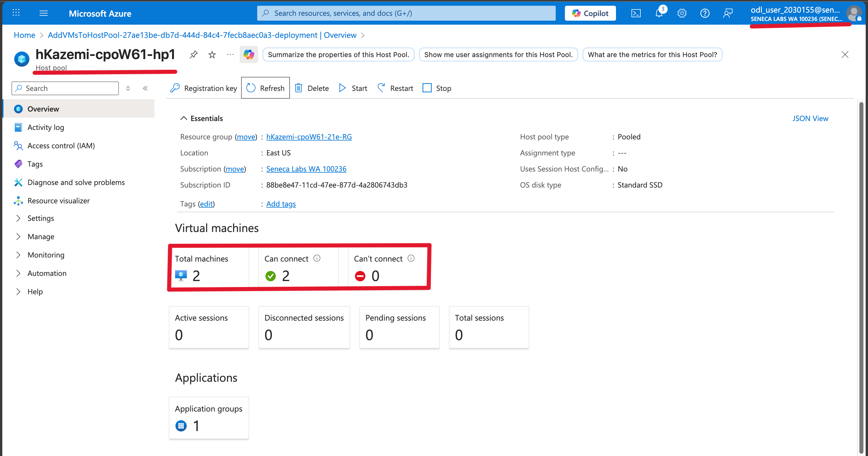The width and height of the screenshot is (868, 456).
Task: Open the portal hamburger menu
Action: coord(43,13)
